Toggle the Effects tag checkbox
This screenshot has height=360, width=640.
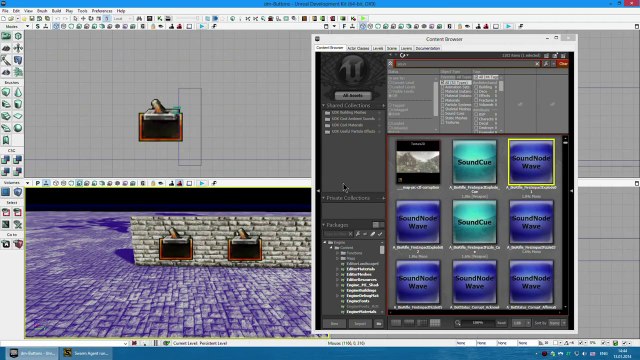[x=476, y=96]
